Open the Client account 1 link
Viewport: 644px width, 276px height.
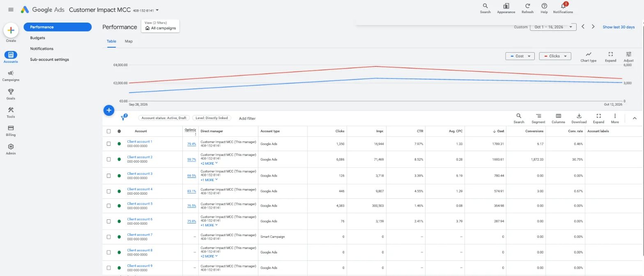pos(140,142)
